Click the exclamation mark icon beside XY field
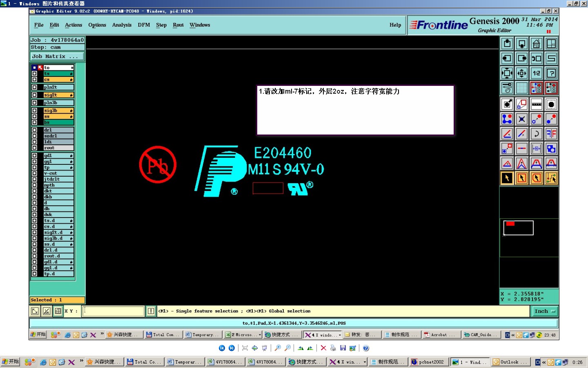The width and height of the screenshot is (588, 368). 151,311
